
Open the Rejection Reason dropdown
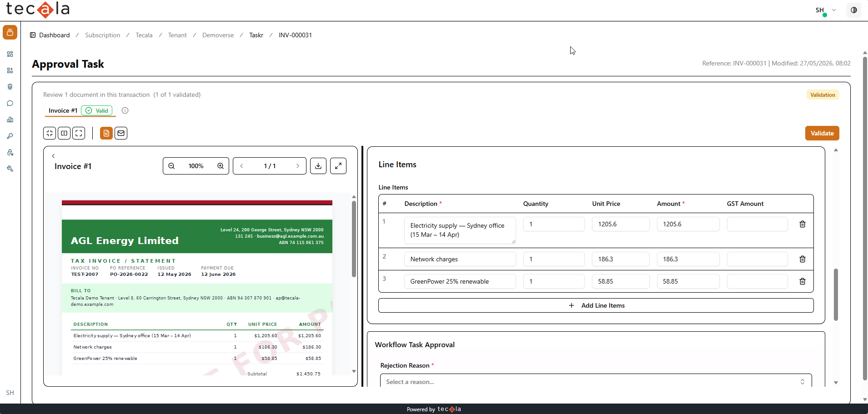596,381
